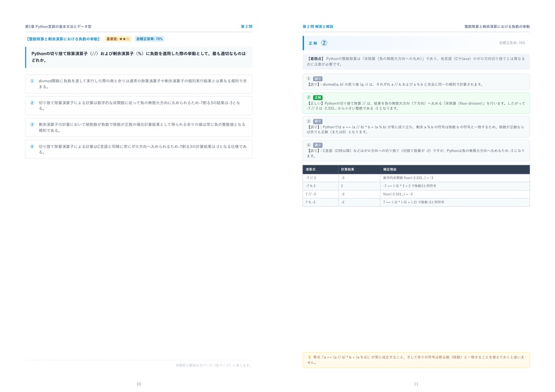The height and width of the screenshot is (392, 555).
Task: Click the 重要度 ★★☆ badge
Action: (118, 39)
